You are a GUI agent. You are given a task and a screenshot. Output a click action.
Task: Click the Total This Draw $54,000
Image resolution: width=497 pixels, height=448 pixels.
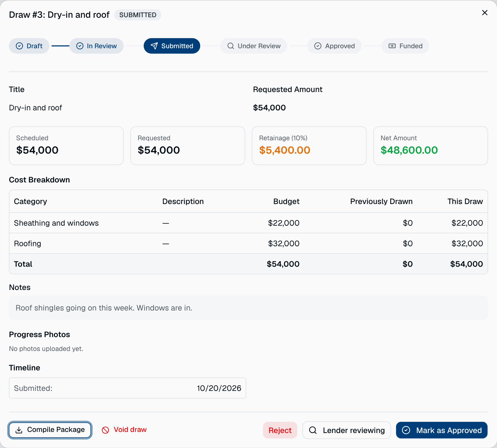click(466, 264)
